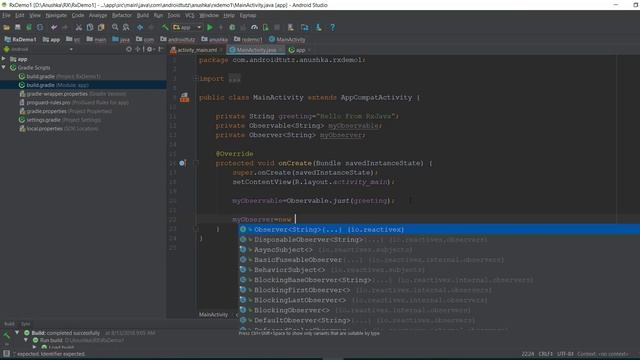
Task: Open the run configuration app dropdown
Action: pyautogui.click(x=188, y=27)
